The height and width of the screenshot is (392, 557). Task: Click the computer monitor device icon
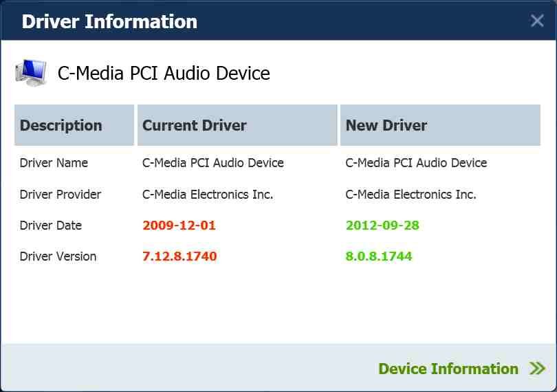(31, 73)
